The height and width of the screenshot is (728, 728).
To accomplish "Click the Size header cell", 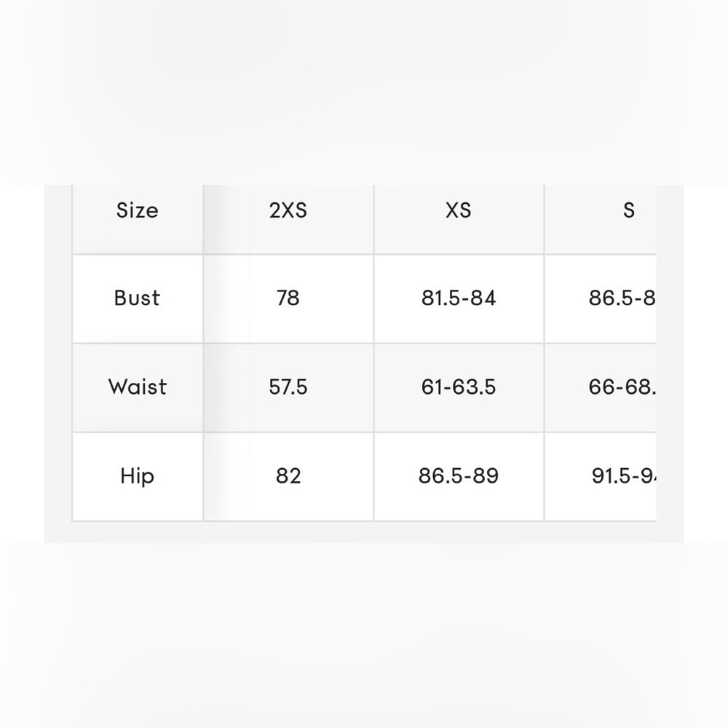I will 137,211.
